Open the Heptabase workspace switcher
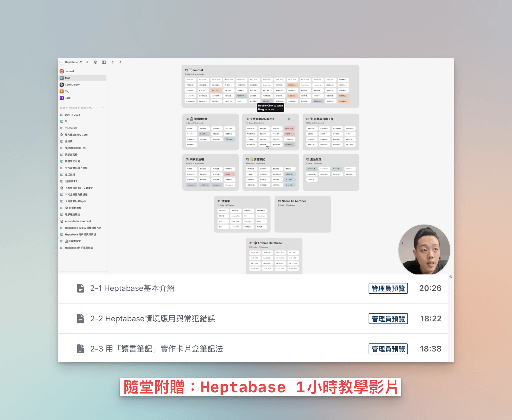 [71, 62]
